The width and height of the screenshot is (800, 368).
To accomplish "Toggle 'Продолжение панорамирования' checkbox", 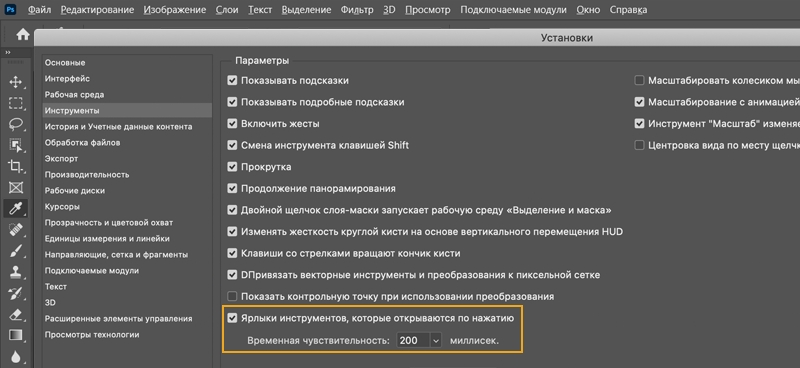I will coord(233,188).
